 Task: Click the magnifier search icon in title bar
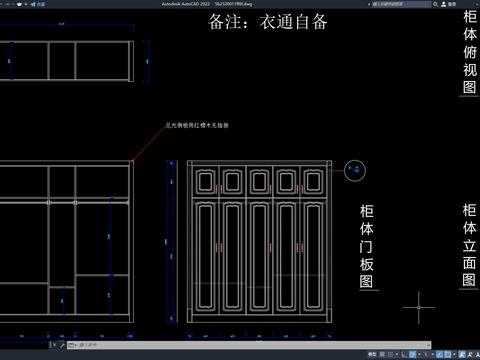(x=435, y=4)
